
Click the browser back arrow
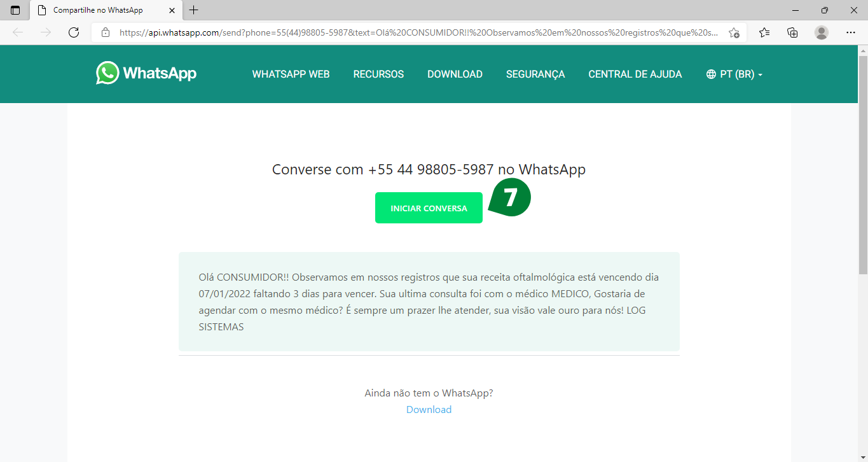point(18,32)
